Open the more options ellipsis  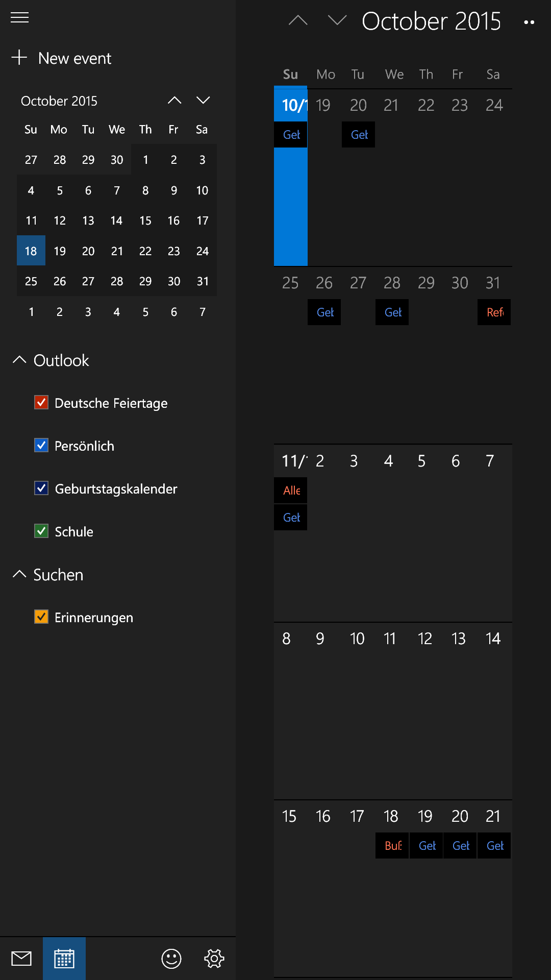click(530, 22)
